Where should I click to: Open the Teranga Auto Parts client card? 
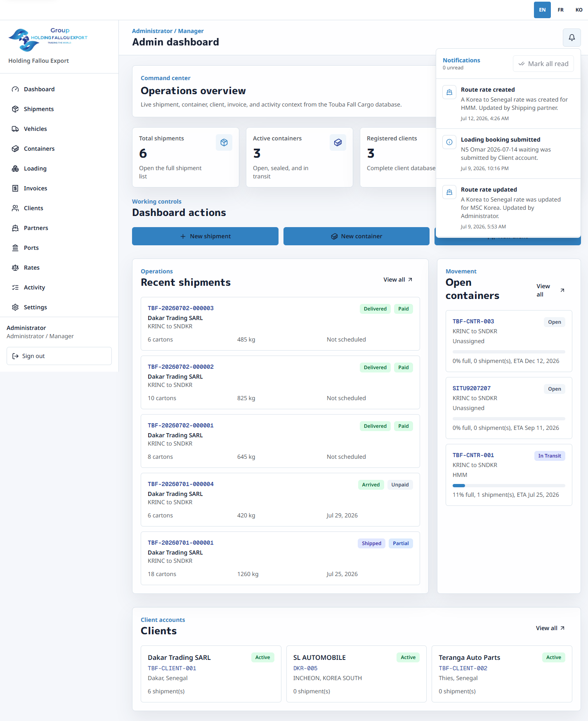click(x=502, y=674)
